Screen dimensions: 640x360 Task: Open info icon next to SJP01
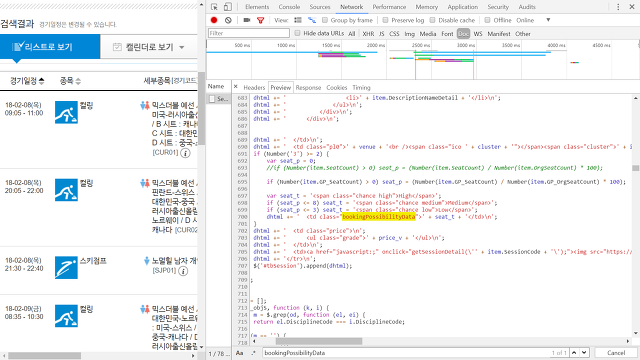(183, 271)
